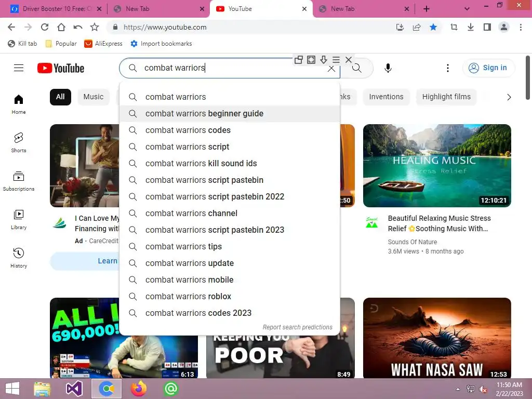The image size is (532, 399).
Task: Close the overlay toolbar with its X
Action: (349, 60)
